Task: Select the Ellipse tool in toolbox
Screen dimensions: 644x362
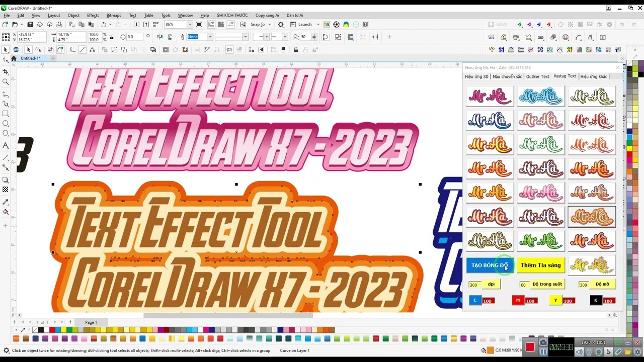Action: coord(6,123)
